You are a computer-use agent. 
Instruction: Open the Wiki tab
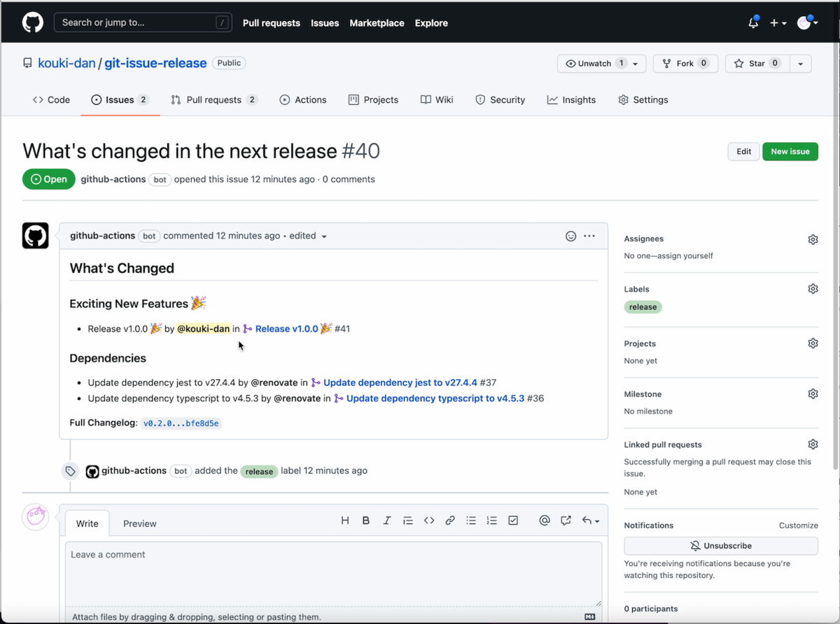437,100
